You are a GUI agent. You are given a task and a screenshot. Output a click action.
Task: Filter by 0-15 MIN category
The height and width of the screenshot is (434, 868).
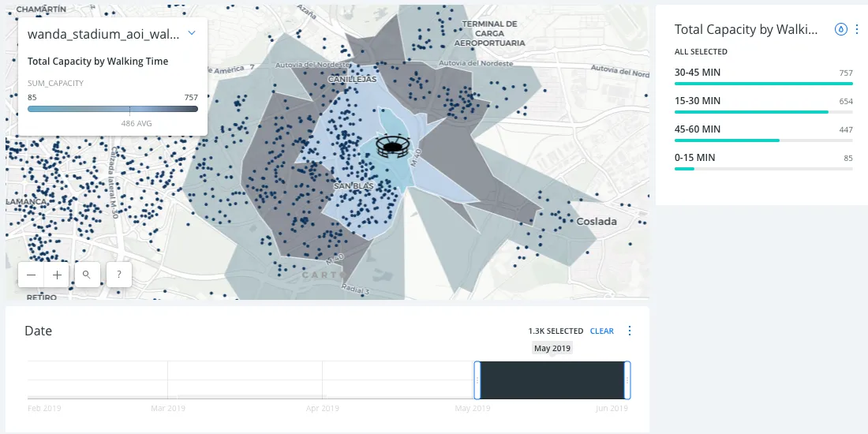(695, 158)
